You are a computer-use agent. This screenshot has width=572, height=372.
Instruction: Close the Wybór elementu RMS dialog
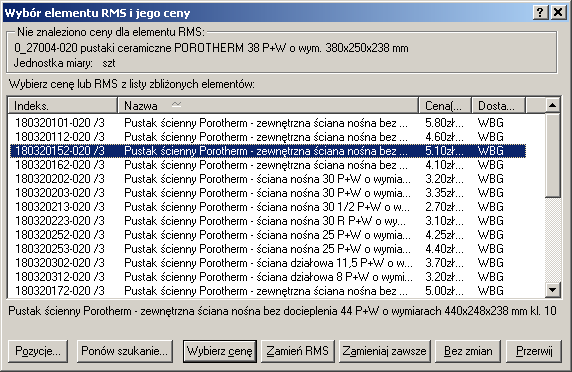click(558, 12)
